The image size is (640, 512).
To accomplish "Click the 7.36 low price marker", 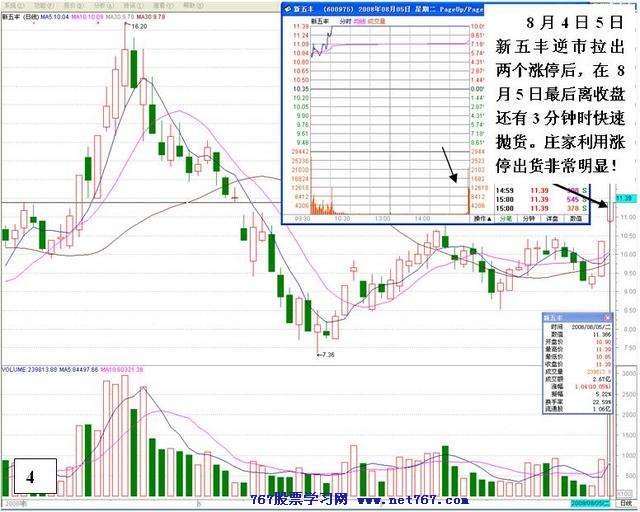I will pyautogui.click(x=329, y=354).
